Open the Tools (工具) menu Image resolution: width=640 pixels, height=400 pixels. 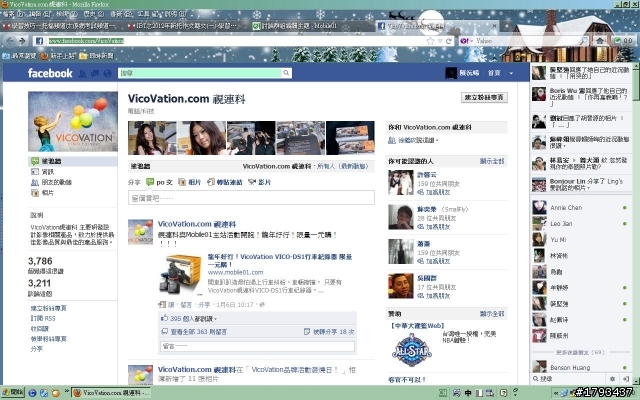coord(149,14)
